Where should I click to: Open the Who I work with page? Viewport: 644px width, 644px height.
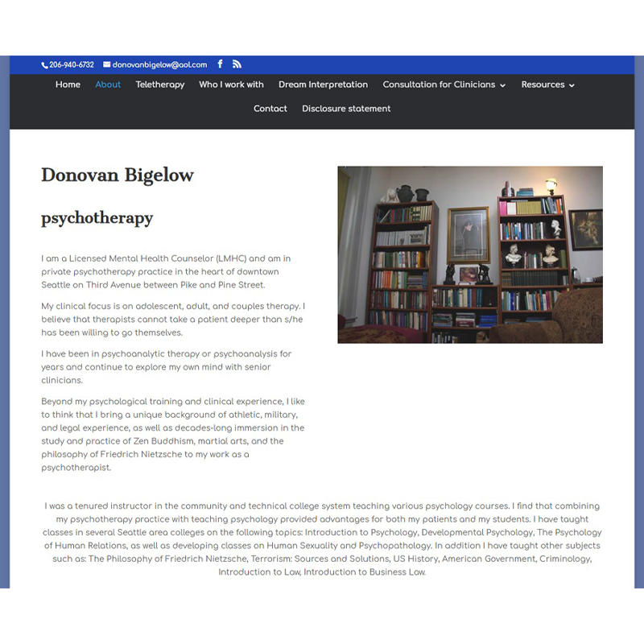point(231,85)
